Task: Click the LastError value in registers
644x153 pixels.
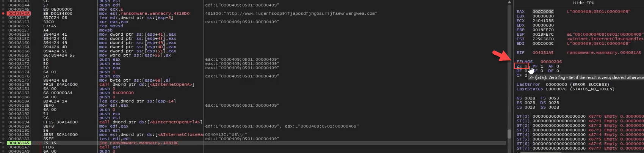Action: click(x=556, y=85)
